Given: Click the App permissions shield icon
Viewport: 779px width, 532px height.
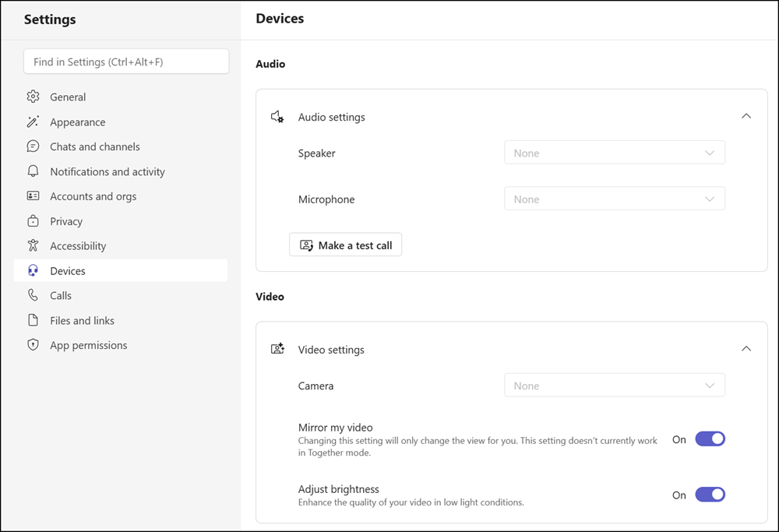Looking at the screenshot, I should pyautogui.click(x=33, y=345).
